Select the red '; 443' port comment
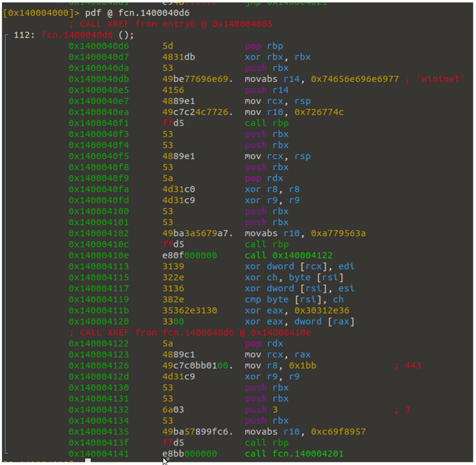Viewport: 476px width, 465px height. (408, 365)
